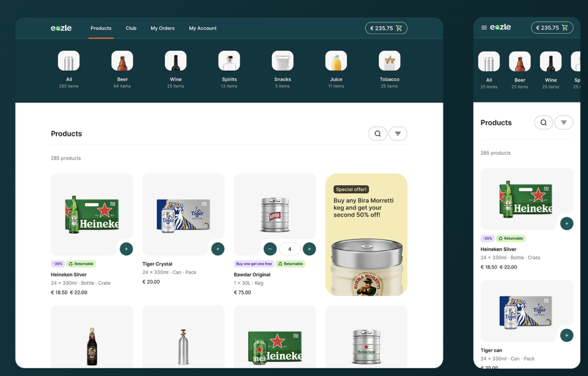The width and height of the screenshot is (588, 376).
Task: Open the hamburger menu in mobile view
Action: coord(484,27)
